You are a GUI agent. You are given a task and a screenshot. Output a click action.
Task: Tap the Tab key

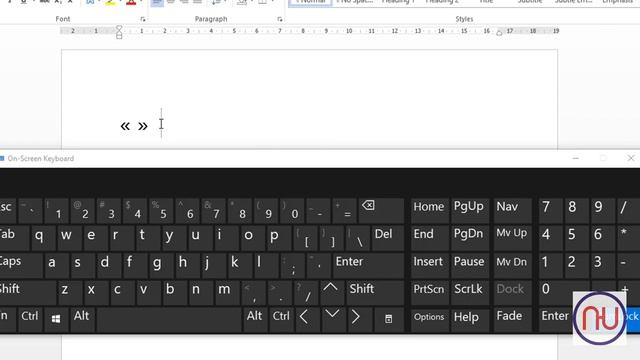(x=14, y=238)
